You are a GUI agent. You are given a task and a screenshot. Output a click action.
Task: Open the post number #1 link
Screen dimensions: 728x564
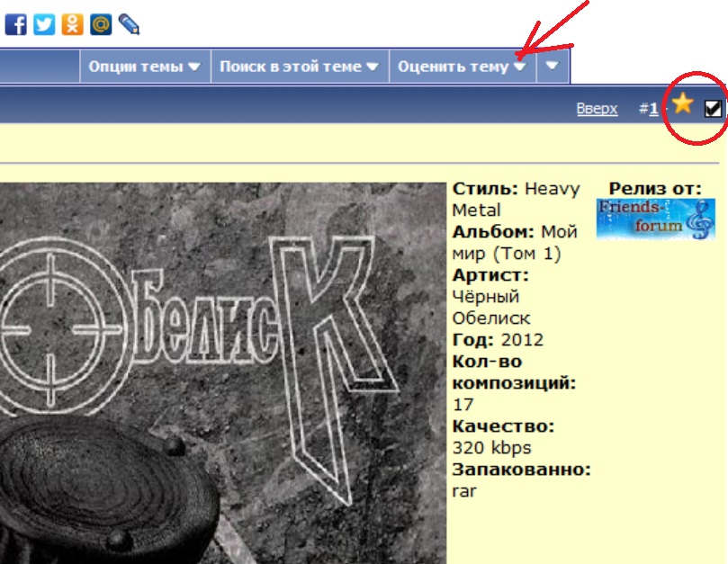click(x=653, y=109)
